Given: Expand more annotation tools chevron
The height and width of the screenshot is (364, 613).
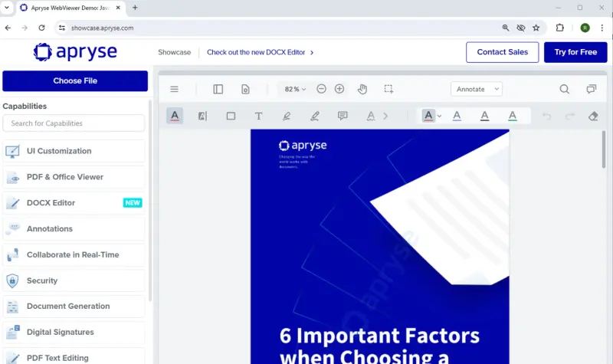Looking at the screenshot, I should pos(385,116).
